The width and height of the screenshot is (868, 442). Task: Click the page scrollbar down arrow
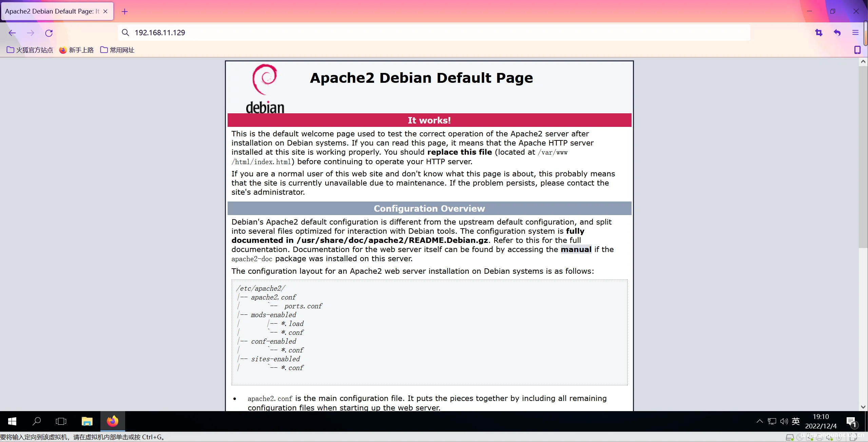pyautogui.click(x=863, y=407)
